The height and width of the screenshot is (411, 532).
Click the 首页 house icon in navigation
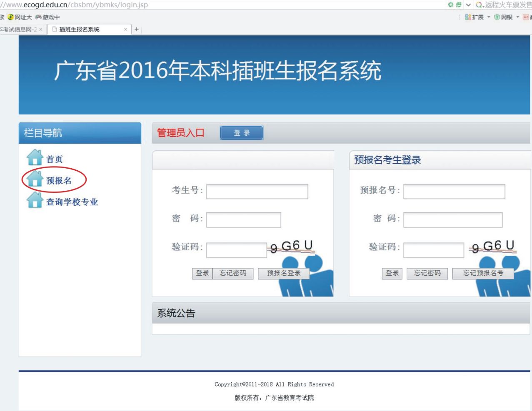pos(35,157)
